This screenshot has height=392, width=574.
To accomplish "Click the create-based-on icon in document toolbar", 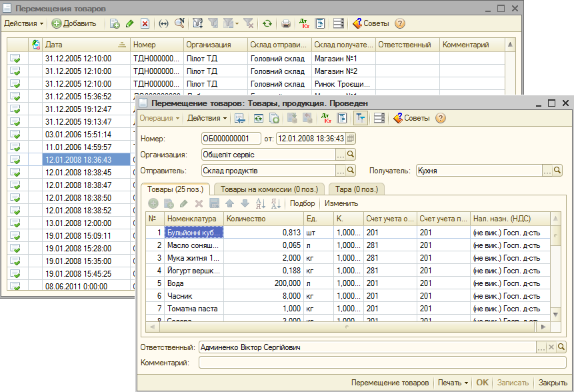I will click(274, 118).
